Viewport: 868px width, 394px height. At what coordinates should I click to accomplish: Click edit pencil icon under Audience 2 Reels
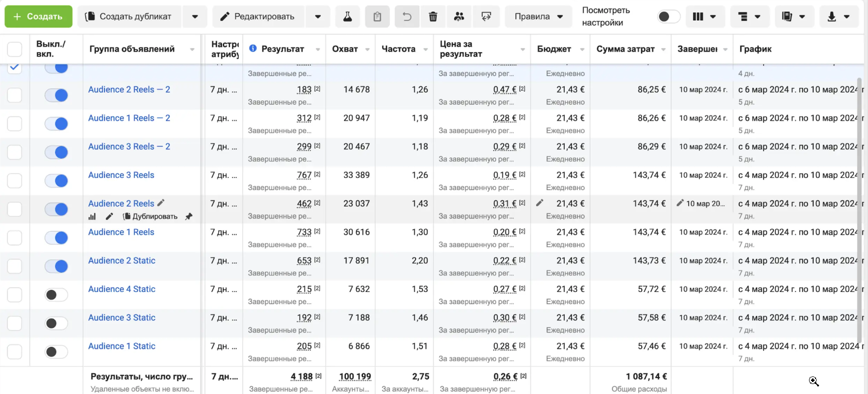tap(109, 216)
